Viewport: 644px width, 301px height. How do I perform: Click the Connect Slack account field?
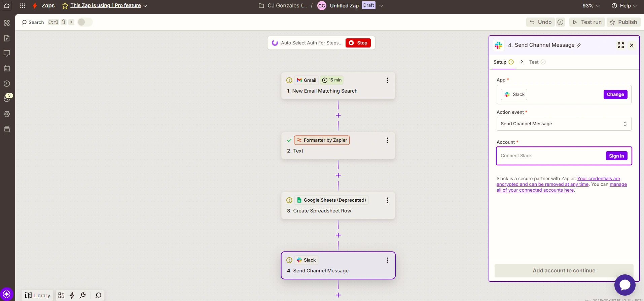coord(564,156)
